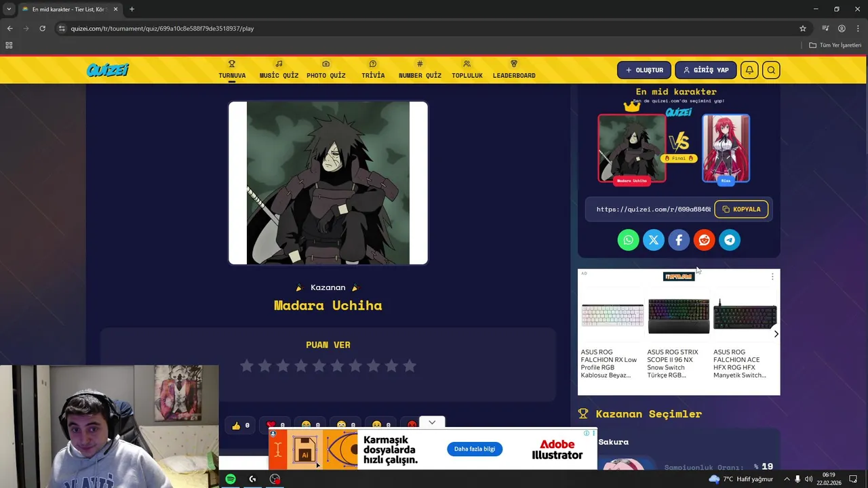Open the weather widget in taskbar
This screenshot has height=488, width=868.
point(741,479)
